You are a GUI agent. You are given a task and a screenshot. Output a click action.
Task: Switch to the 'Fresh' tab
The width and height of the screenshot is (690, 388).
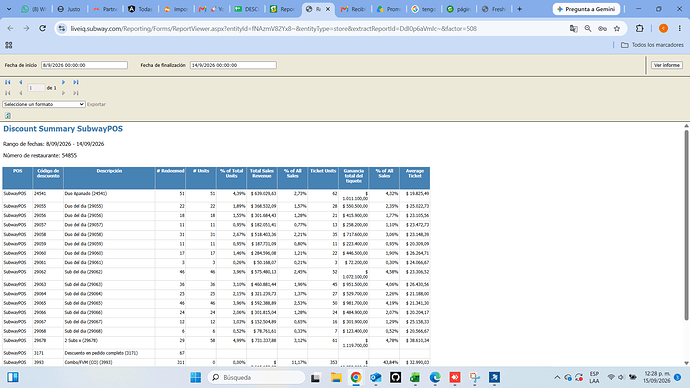494,9
